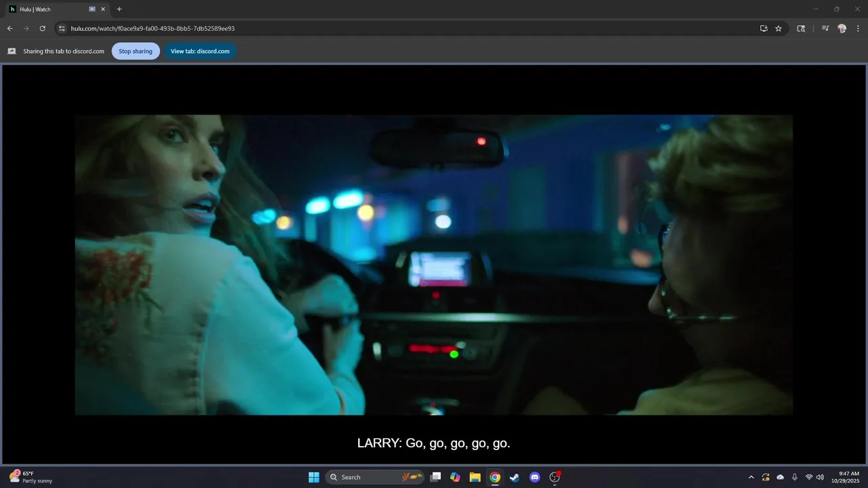
Task: Open the weather widget showing 65°F
Action: (x=31, y=477)
